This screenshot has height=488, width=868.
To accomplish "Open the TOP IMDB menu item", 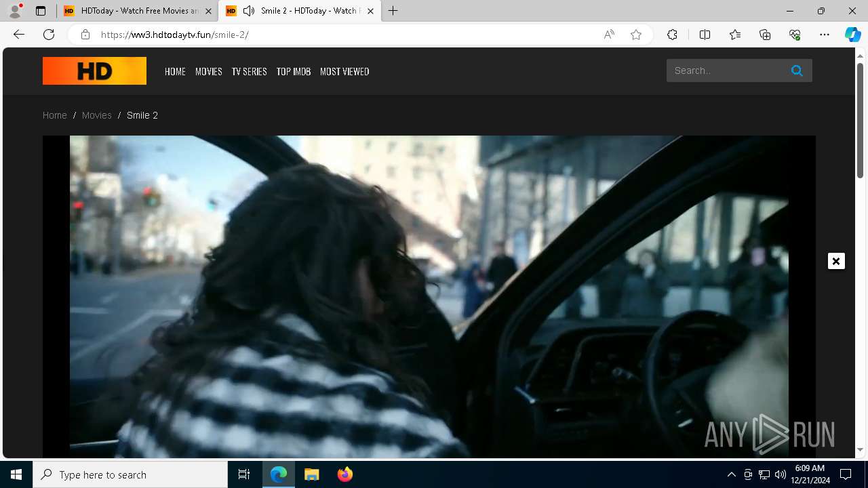I will [294, 71].
